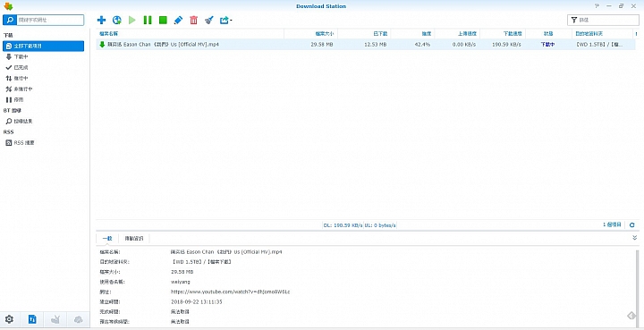Click the gray cloud icon in bottom bar
Image resolution: width=644 pixels, height=330 pixels.
79,319
